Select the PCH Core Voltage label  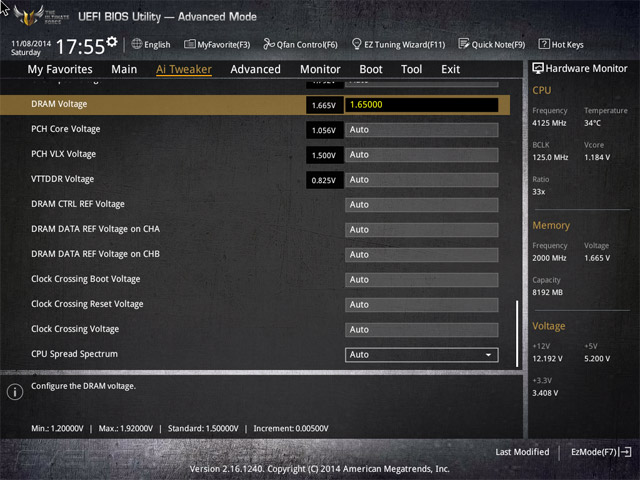tap(66, 129)
